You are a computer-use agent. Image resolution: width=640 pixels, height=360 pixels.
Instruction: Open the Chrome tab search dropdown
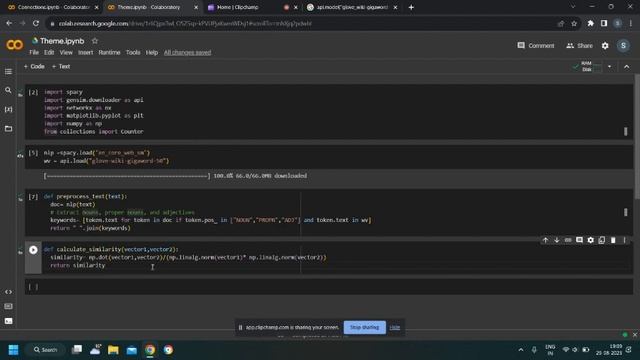[x=573, y=7]
